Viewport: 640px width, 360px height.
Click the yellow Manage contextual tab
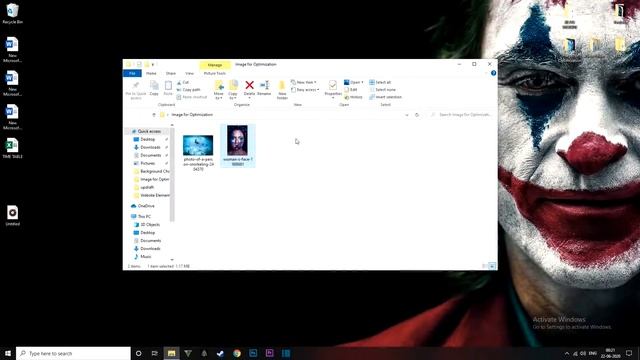pyautogui.click(x=215, y=65)
